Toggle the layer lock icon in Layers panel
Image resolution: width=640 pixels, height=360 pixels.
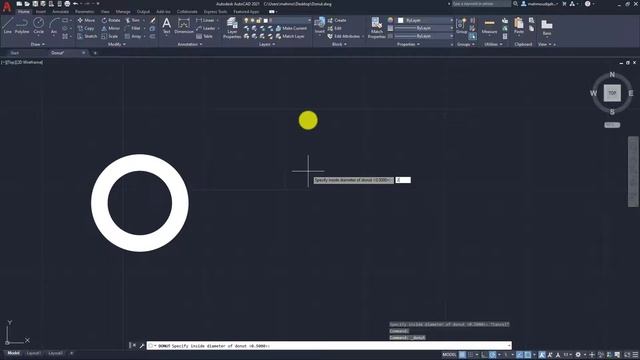(x=258, y=20)
